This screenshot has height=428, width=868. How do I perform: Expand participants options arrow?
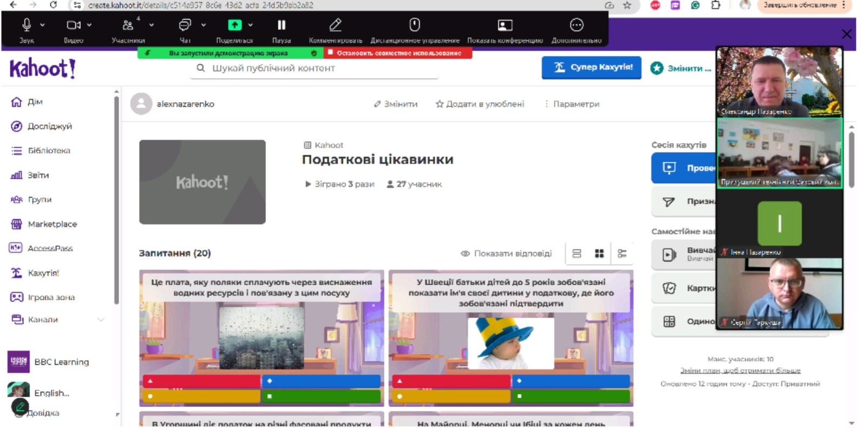pyautogui.click(x=152, y=25)
